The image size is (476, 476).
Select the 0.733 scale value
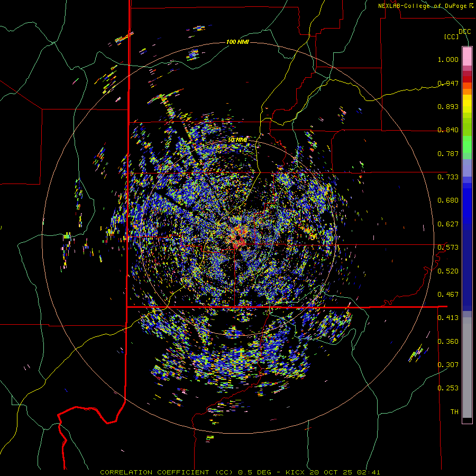[448, 177]
